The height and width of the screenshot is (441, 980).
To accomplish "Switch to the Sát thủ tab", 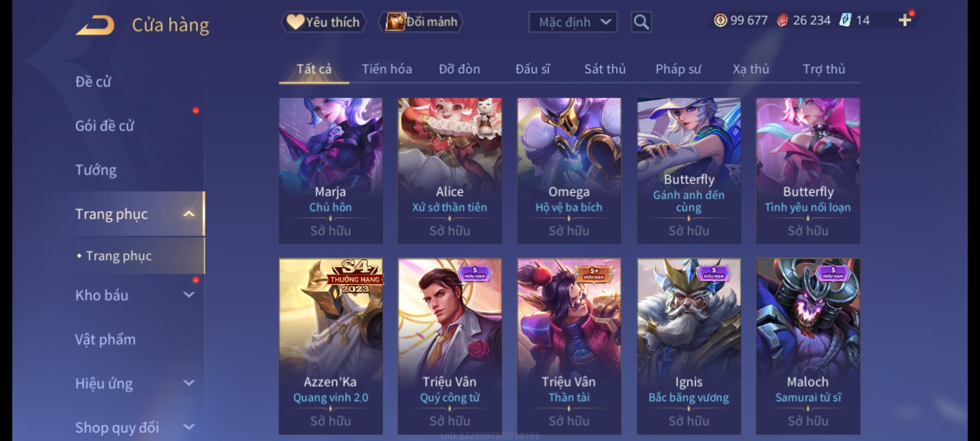I will pyautogui.click(x=605, y=69).
